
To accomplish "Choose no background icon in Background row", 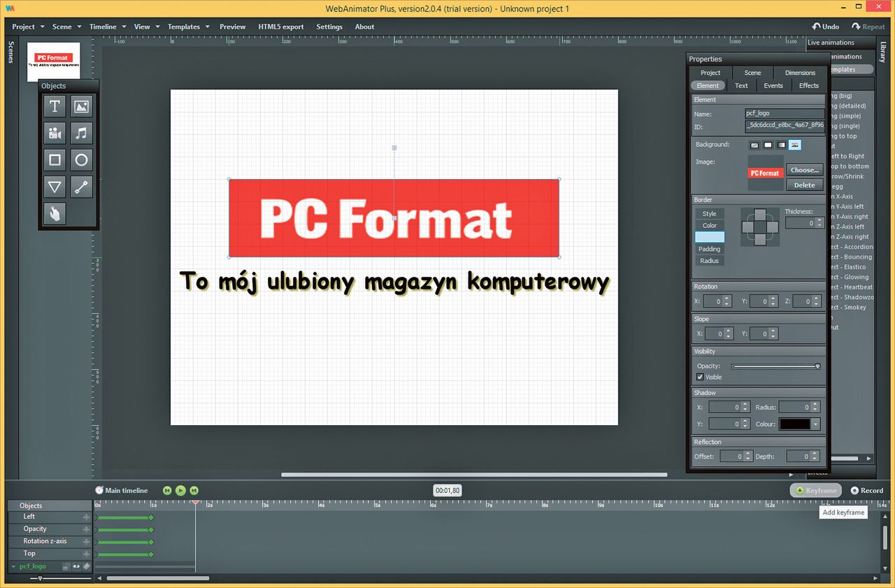I will [754, 145].
